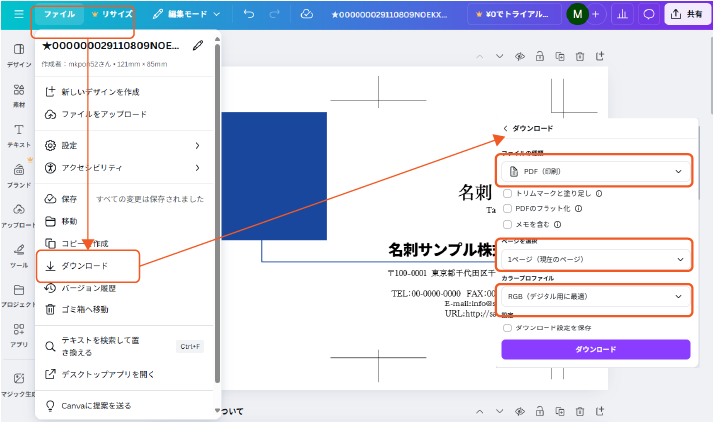Show info for トリムマークと塗り足し
713x422 pixels.
[599, 194]
